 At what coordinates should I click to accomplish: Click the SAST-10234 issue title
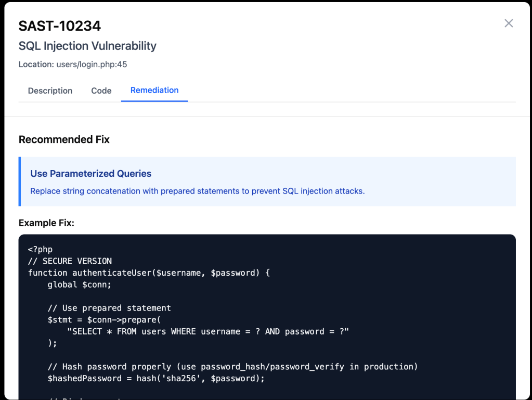pos(60,25)
